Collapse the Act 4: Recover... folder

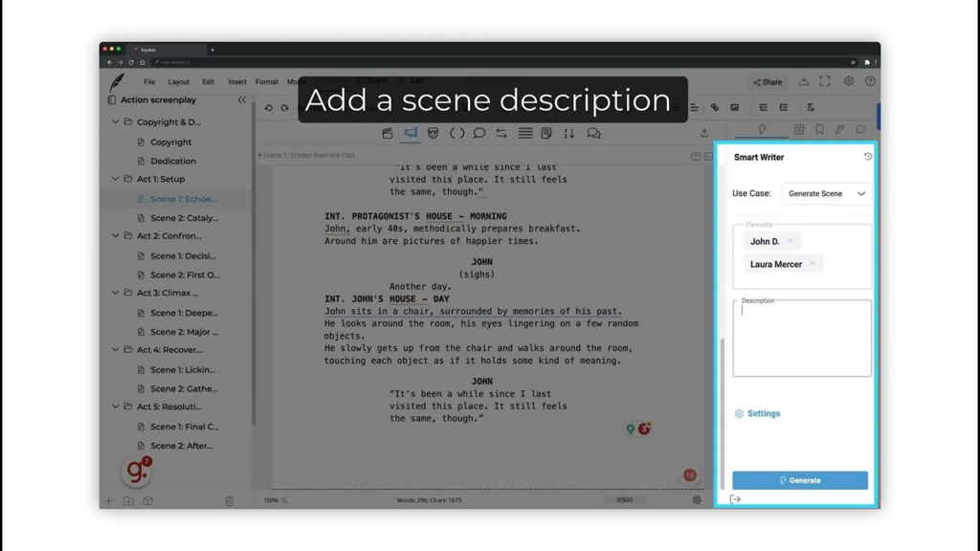point(115,350)
